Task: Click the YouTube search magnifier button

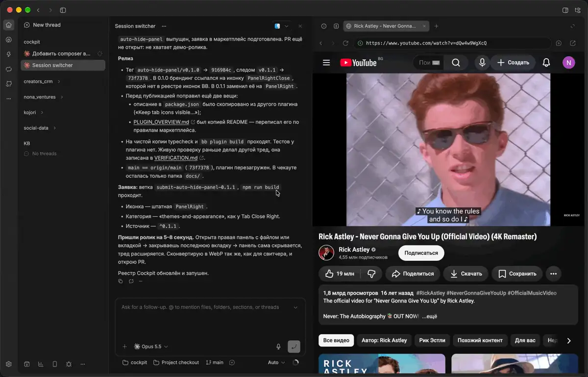Action: 456,63
